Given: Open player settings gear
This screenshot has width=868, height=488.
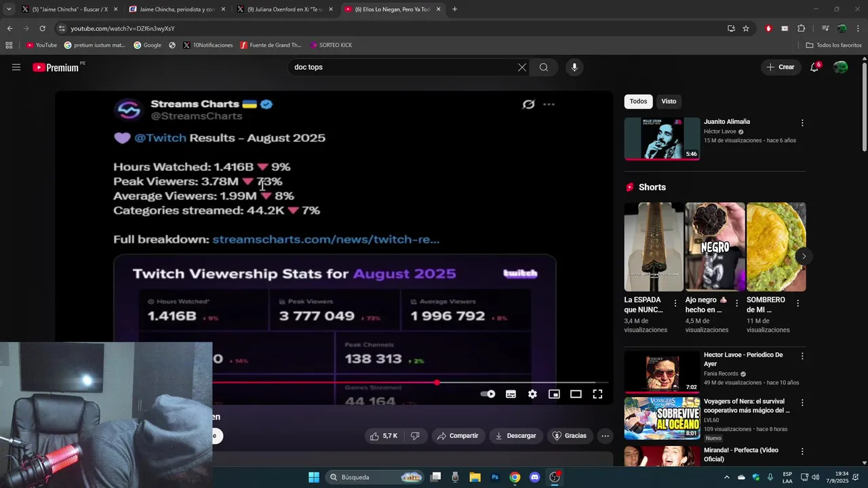Looking at the screenshot, I should pos(532,394).
